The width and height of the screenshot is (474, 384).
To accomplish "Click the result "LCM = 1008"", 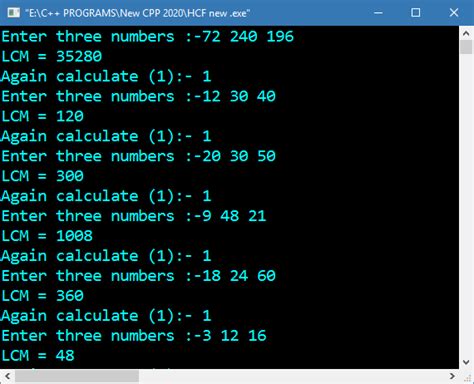I will click(x=47, y=236).
